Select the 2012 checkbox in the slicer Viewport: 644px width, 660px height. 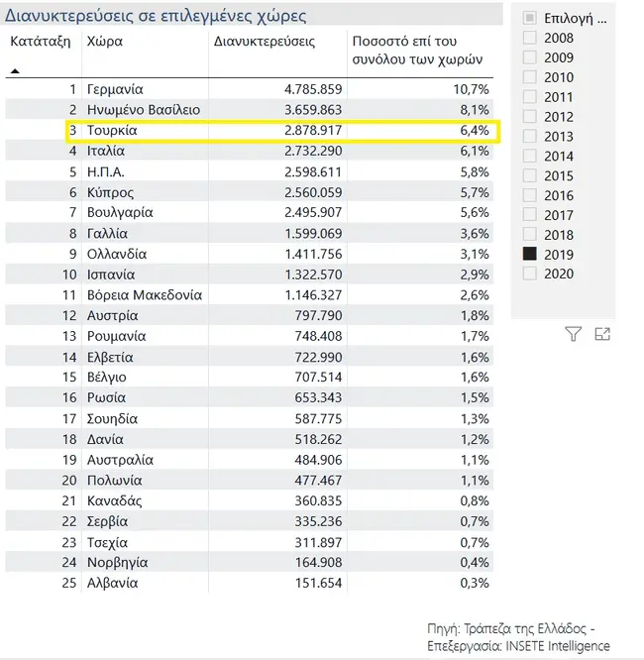(x=530, y=117)
